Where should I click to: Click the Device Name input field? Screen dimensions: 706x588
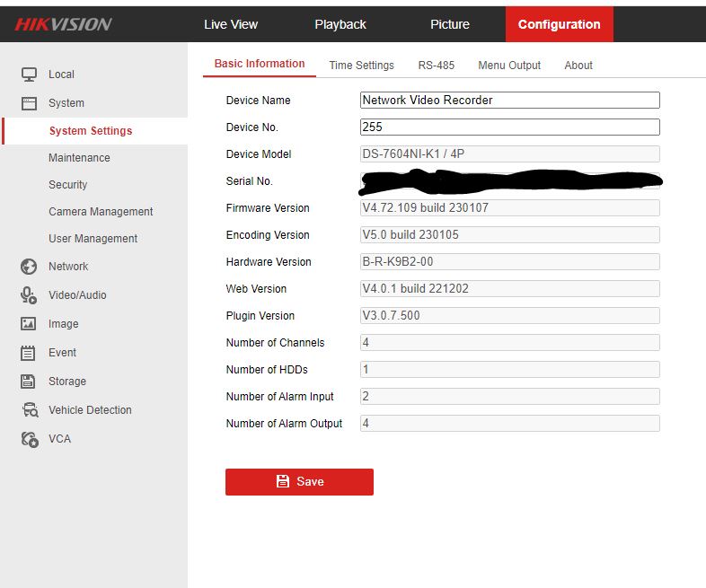click(509, 101)
